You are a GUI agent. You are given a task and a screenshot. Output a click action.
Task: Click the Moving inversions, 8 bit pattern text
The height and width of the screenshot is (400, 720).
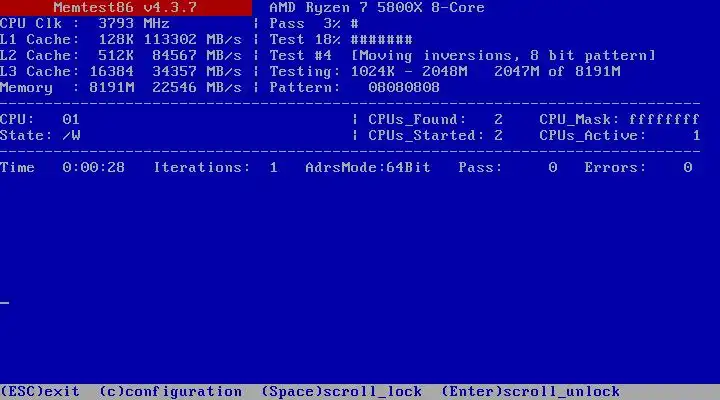(x=503, y=56)
